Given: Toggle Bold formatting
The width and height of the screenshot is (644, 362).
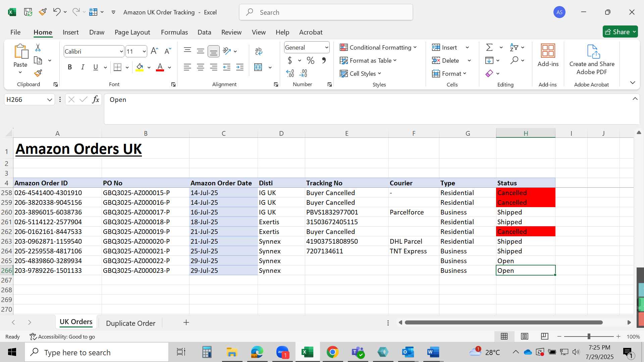Looking at the screenshot, I should coord(70,67).
